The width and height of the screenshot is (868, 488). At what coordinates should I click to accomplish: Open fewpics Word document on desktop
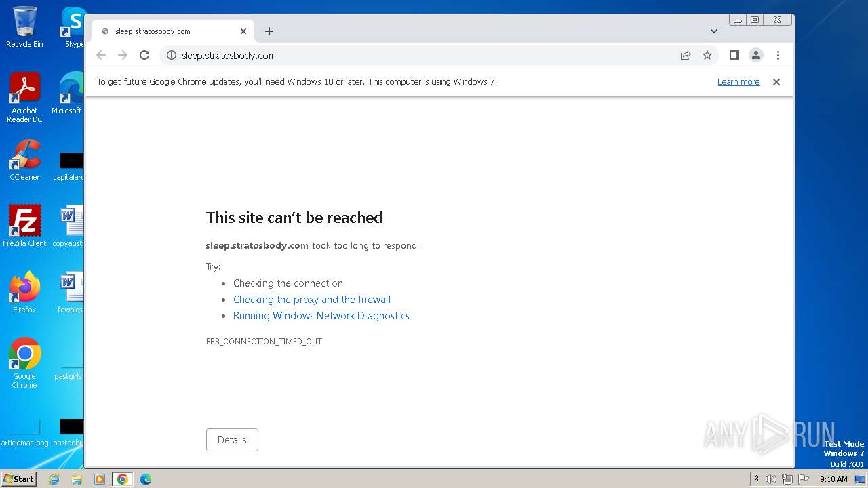(71, 293)
